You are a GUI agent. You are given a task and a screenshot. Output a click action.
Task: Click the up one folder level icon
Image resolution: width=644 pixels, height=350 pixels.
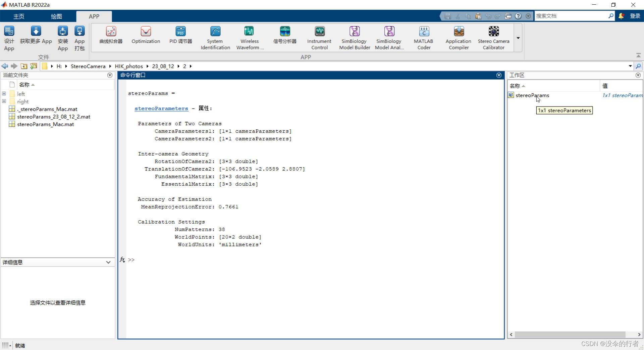tap(24, 66)
